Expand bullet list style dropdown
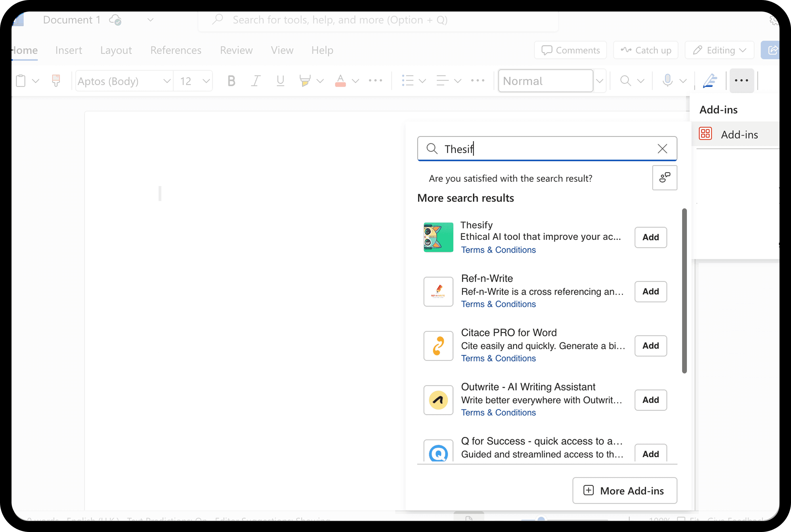791x532 pixels. coord(422,81)
